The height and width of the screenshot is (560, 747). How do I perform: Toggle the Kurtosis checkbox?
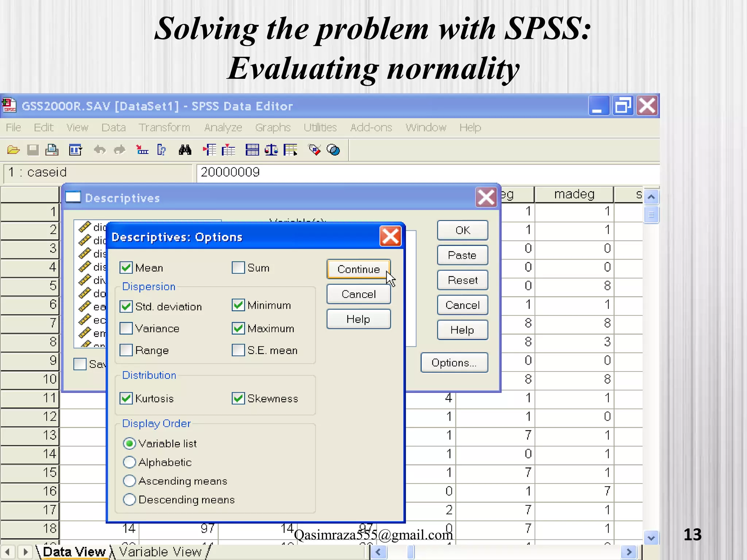coord(126,398)
